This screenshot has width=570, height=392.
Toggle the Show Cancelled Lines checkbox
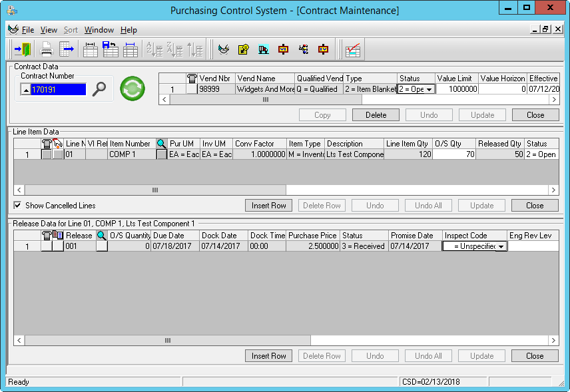17,205
